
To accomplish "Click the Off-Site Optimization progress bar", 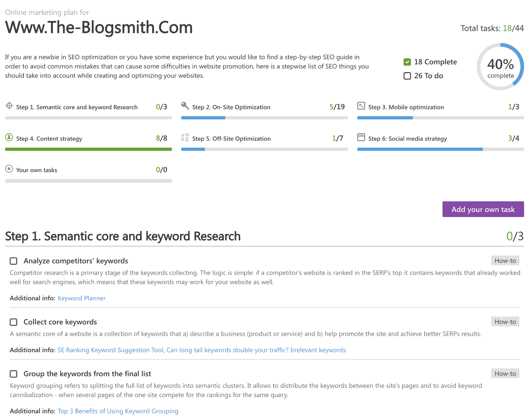I will point(264,149).
